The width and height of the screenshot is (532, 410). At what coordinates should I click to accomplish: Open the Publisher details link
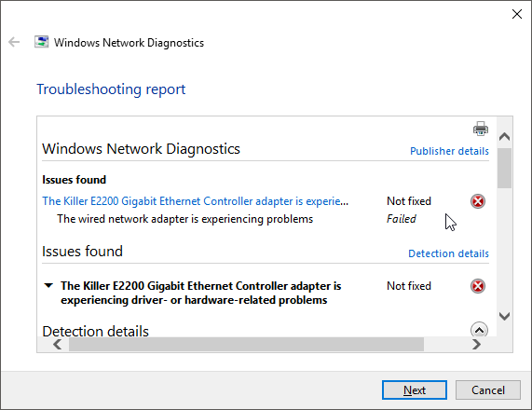tap(449, 151)
